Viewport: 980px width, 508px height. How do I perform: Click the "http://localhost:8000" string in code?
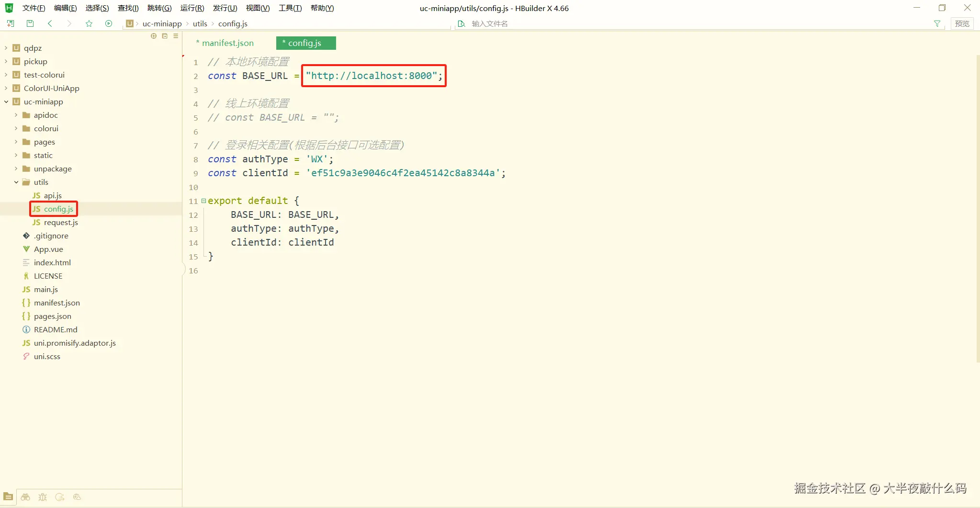(372, 76)
